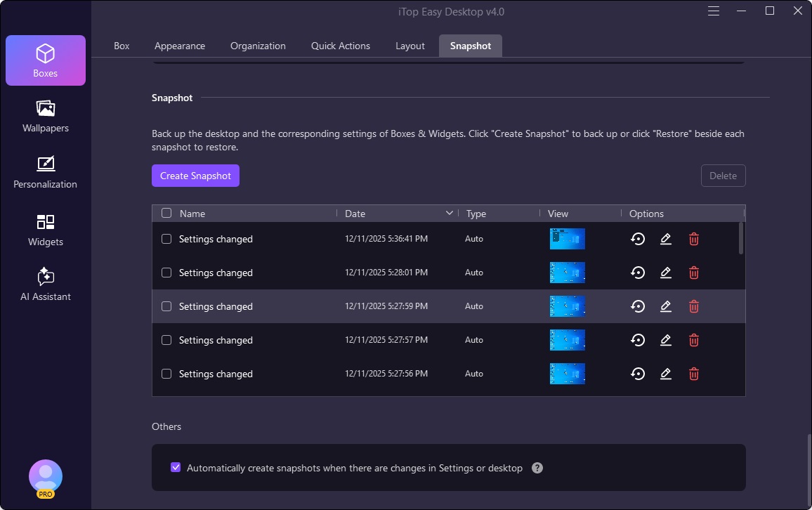Rename the 5:28:01 PM snapshot
Screen dimensions: 812x510
pyautogui.click(x=666, y=273)
